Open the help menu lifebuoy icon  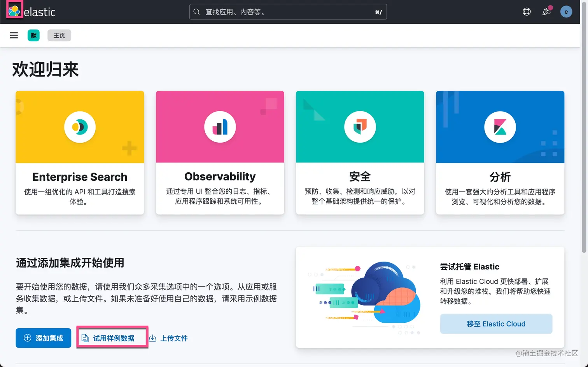click(x=527, y=12)
